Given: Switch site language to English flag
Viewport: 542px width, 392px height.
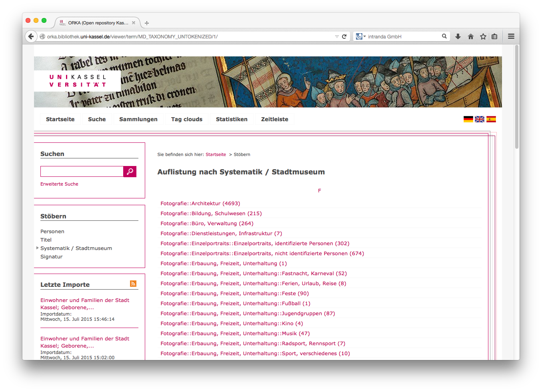Looking at the screenshot, I should tap(480, 119).
